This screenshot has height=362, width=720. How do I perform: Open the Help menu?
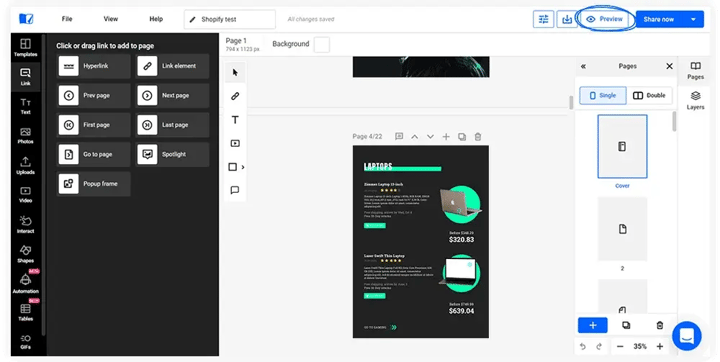point(156,19)
